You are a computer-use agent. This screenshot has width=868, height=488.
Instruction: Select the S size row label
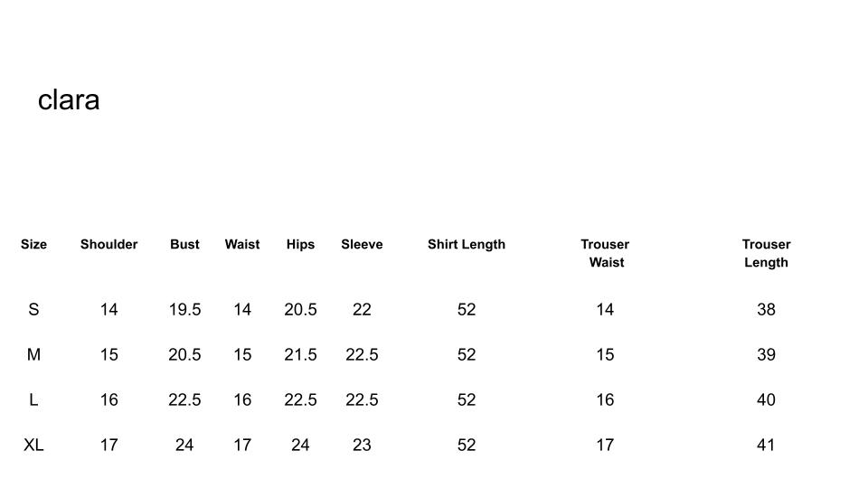point(33,309)
